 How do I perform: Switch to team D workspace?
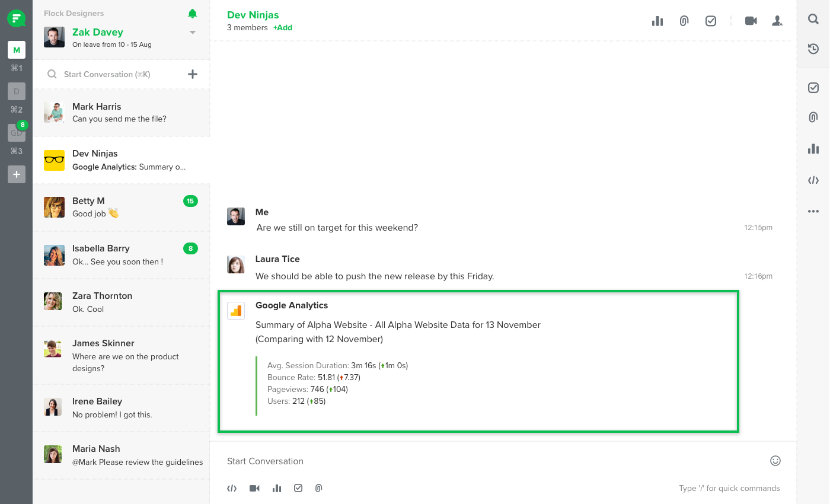click(17, 91)
